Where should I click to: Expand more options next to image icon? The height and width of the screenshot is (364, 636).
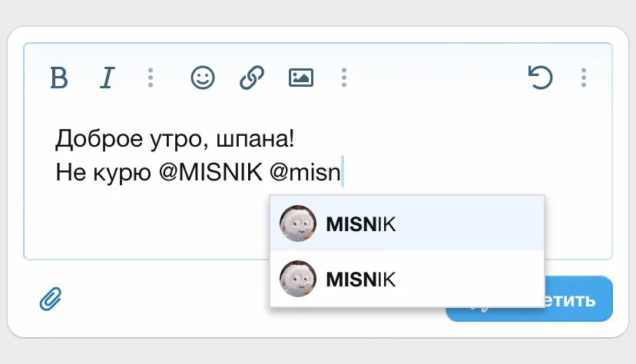[x=344, y=78]
